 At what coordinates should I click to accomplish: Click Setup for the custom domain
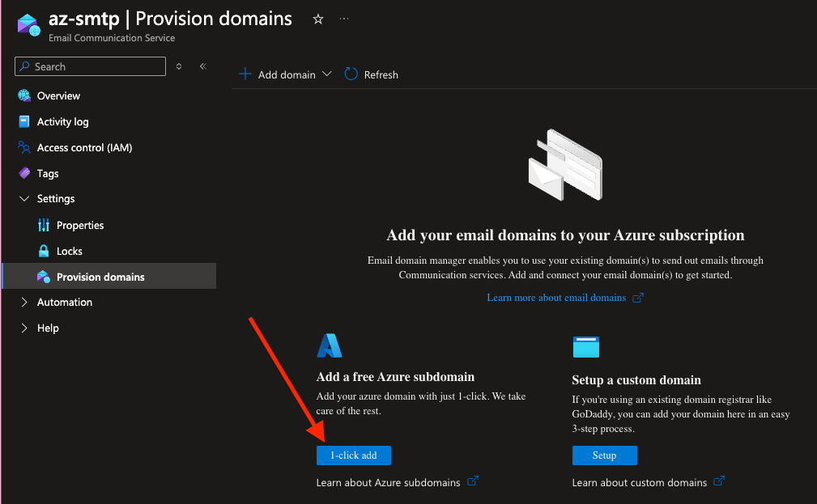point(604,455)
